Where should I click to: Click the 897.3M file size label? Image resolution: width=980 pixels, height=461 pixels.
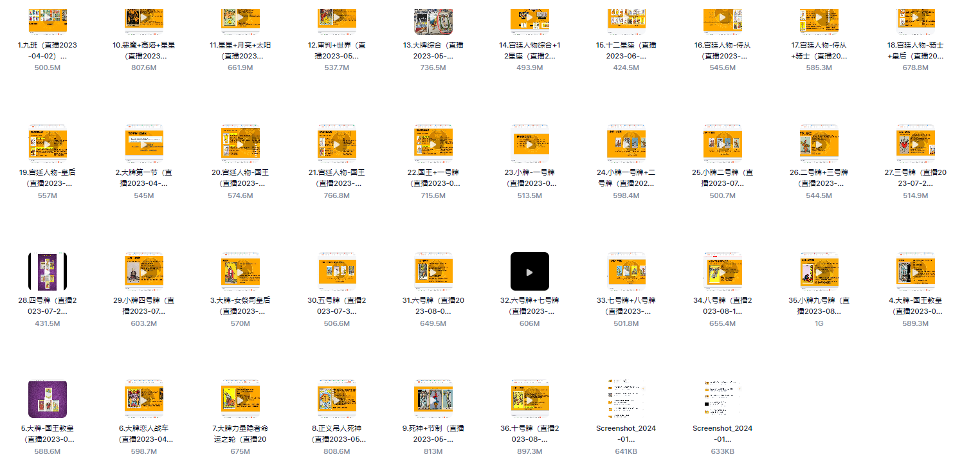click(530, 451)
